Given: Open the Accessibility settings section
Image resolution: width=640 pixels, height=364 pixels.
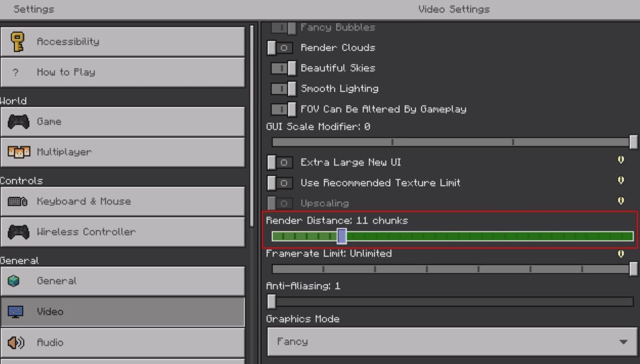Looking at the screenshot, I should [123, 41].
